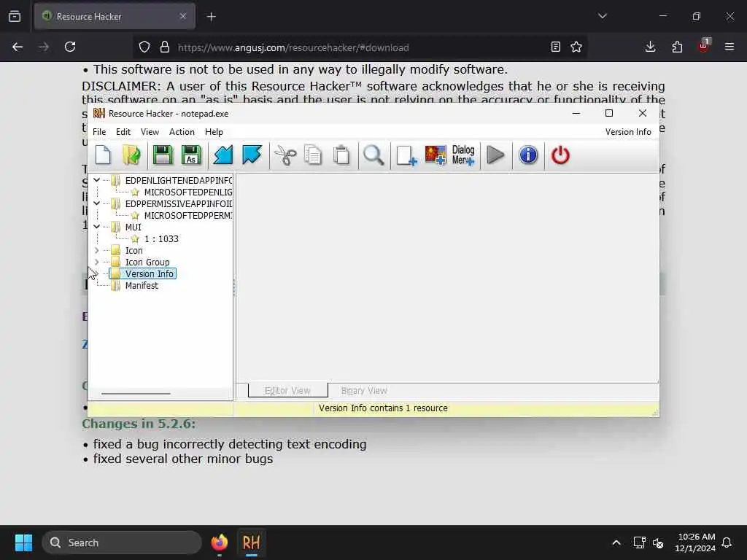Open a new browser tab
Screen dimensions: 747x560
click(x=212, y=17)
